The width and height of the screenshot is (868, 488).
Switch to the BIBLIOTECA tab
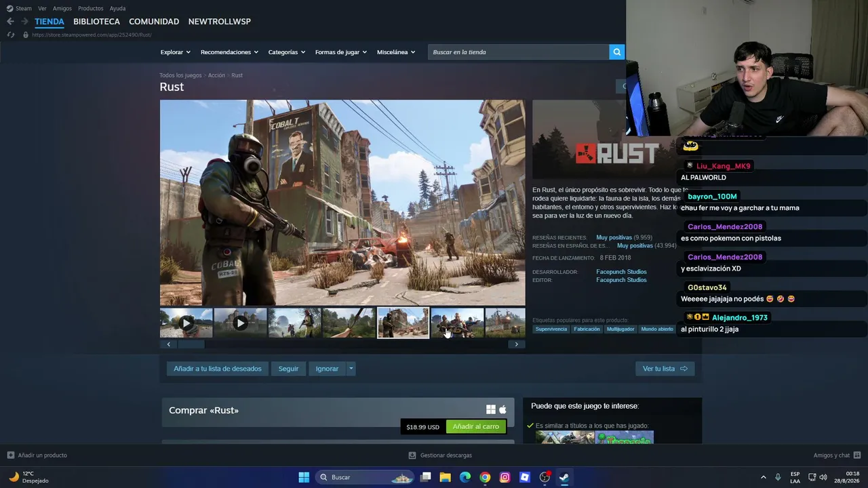(96, 22)
